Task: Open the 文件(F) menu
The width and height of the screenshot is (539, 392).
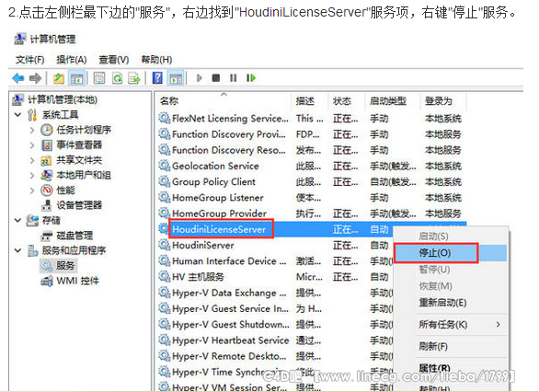Action: [x=30, y=60]
